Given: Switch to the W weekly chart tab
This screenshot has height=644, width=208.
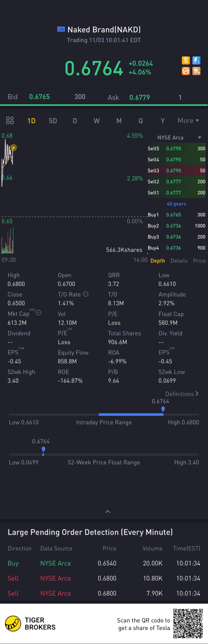Looking at the screenshot, I should [x=97, y=121].
